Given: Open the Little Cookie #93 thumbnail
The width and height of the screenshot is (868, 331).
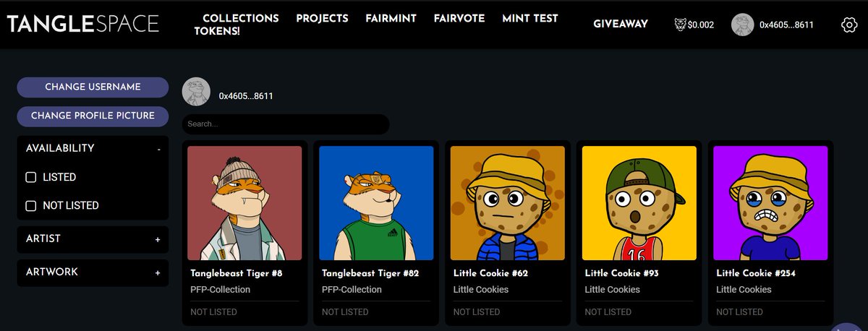Looking at the screenshot, I should tap(639, 203).
